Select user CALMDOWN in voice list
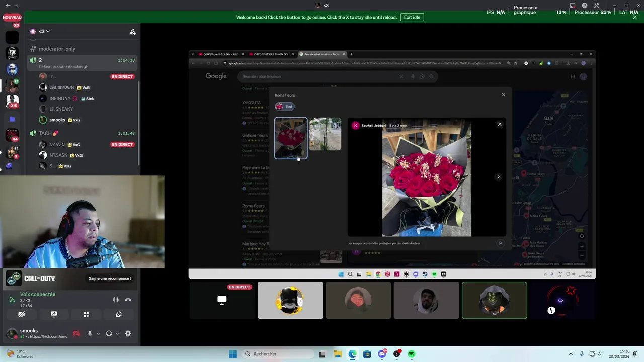The width and height of the screenshot is (644, 362). click(x=61, y=87)
